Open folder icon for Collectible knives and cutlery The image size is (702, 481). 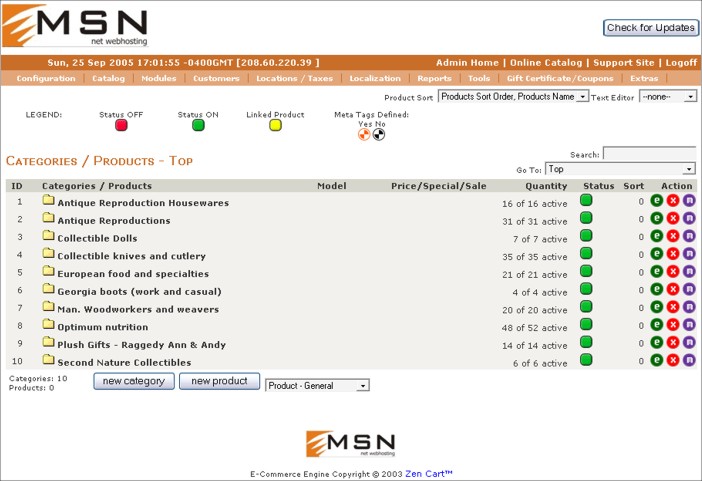pos(48,254)
